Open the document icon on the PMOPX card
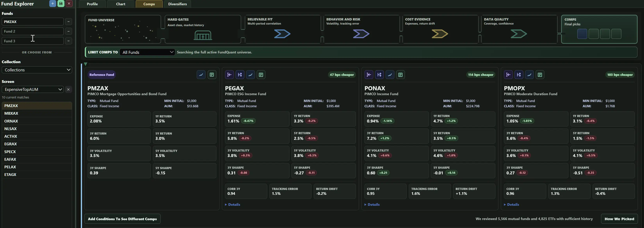This screenshot has height=228, width=644. tap(540, 75)
